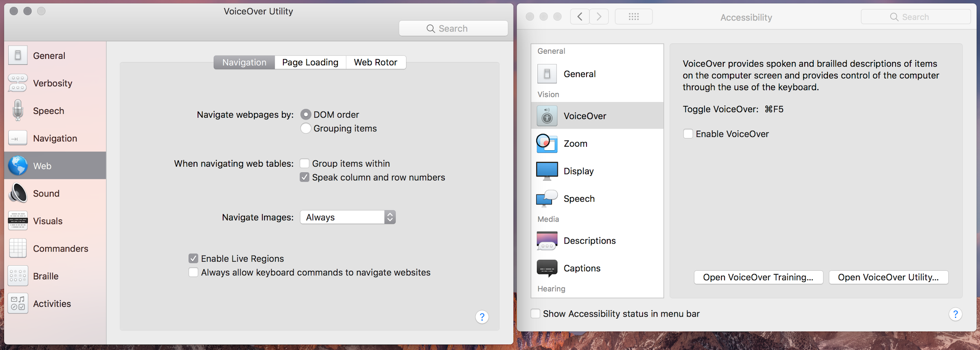Click the General switch icon in Accessibility list
This screenshot has height=350, width=980.
point(547,74)
